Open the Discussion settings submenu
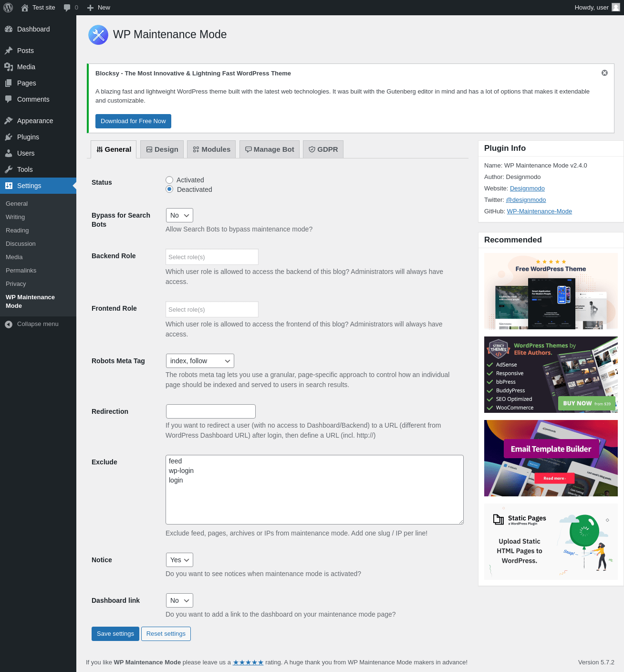The height and width of the screenshot is (672, 624). click(21, 244)
